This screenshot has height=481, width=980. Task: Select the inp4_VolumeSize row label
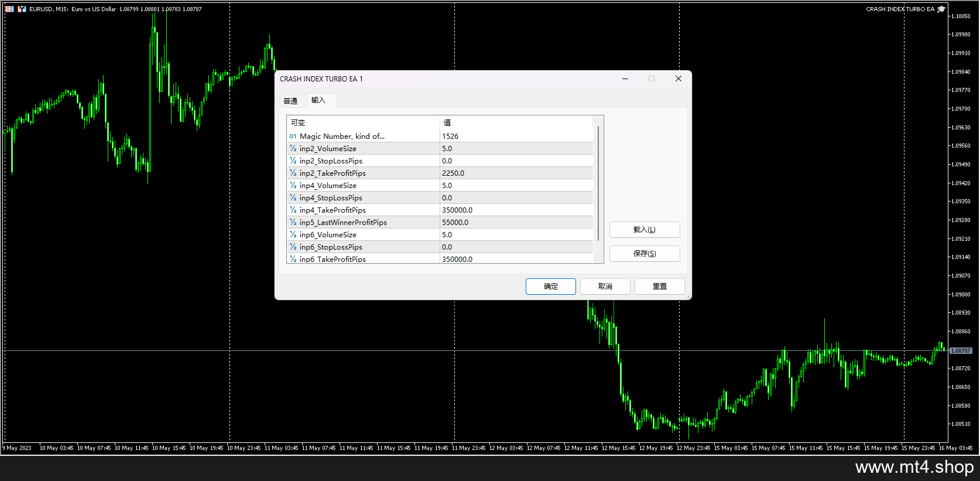point(328,185)
